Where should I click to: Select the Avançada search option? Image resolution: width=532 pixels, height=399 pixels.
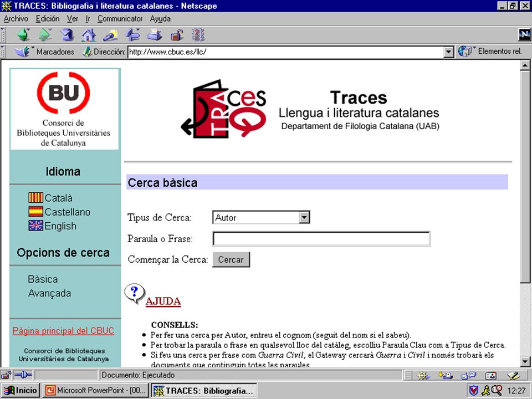tap(49, 293)
